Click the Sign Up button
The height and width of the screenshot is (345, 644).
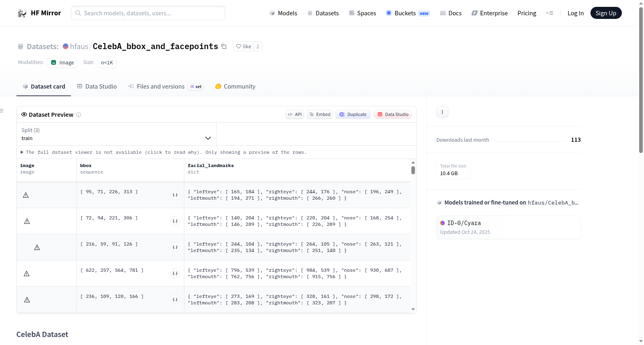tap(606, 13)
